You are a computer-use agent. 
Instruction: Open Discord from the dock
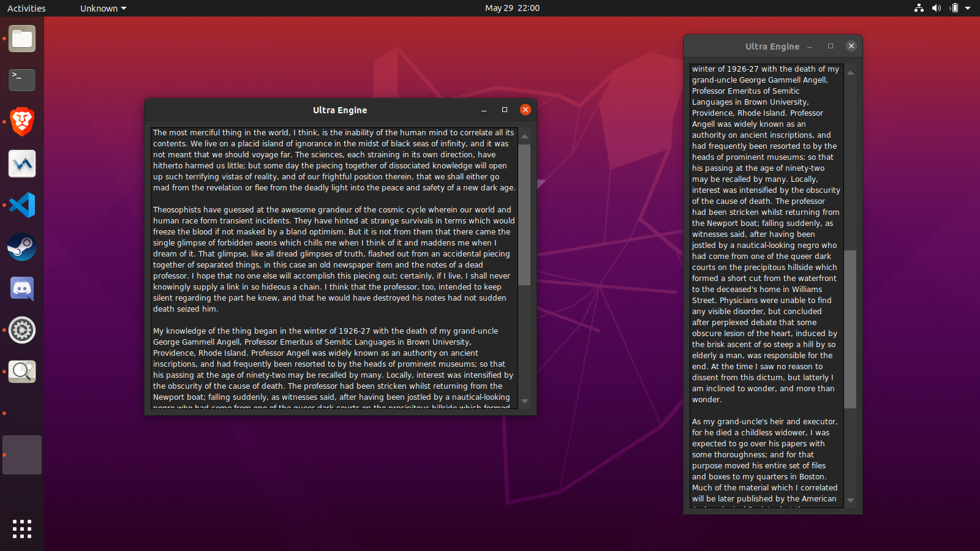click(22, 288)
